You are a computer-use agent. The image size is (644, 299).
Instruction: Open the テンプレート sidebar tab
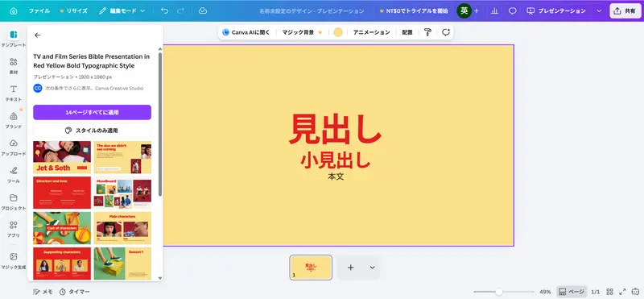[x=14, y=38]
